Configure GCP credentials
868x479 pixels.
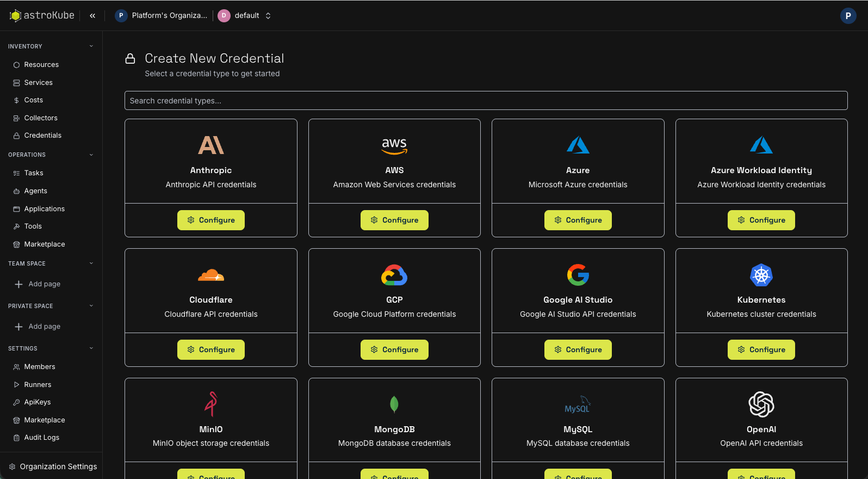click(x=394, y=349)
